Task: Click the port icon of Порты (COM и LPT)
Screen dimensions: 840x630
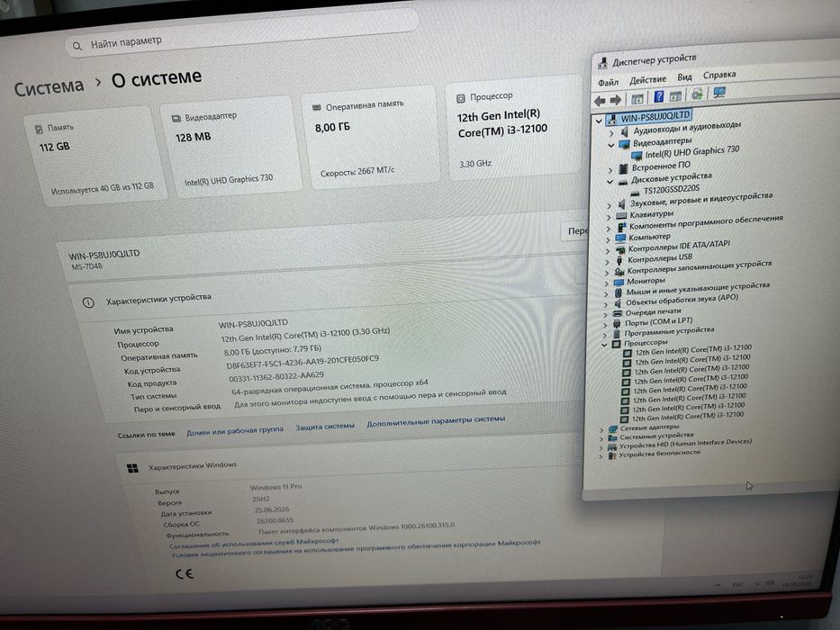Action: point(617,324)
